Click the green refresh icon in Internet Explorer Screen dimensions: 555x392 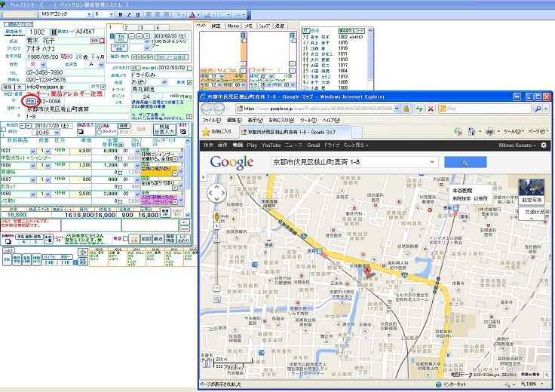[419, 109]
